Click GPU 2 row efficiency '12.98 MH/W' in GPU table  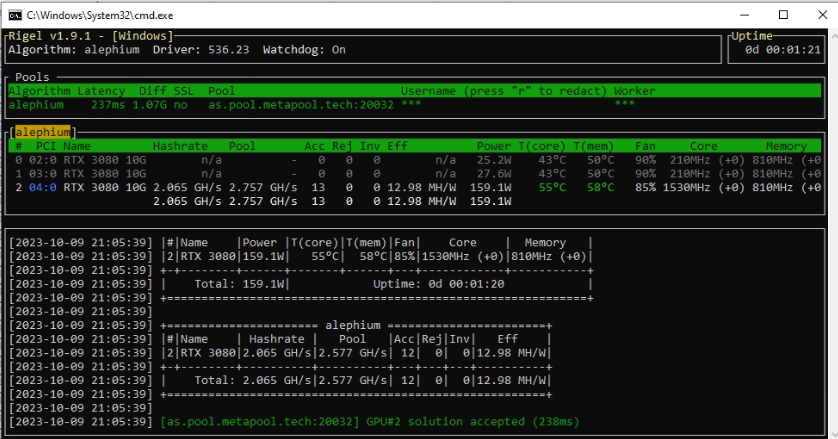422,188
